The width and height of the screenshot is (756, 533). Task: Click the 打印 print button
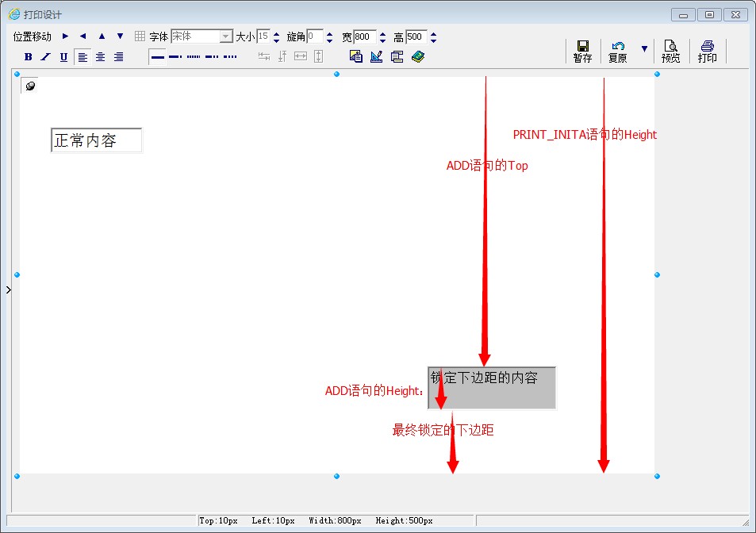click(x=707, y=52)
